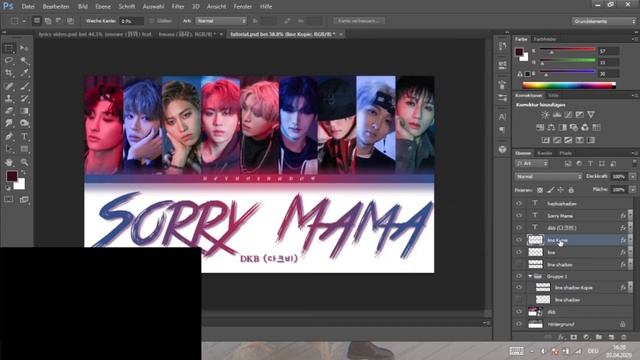Open the Bearbeiten menu
Viewport: 640px width, 360px height.
[56, 7]
